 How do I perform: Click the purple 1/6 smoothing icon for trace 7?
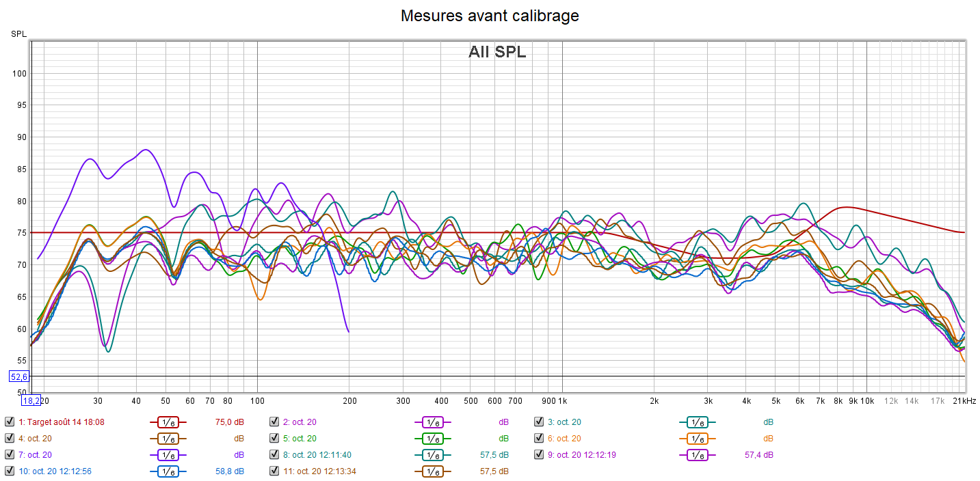pyautogui.click(x=168, y=455)
